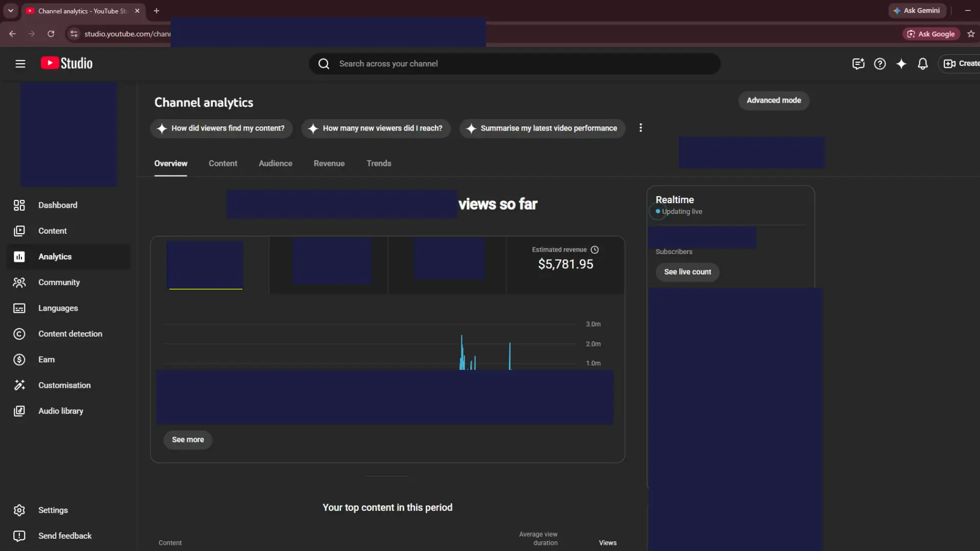Open the Help question mark icon
The image size is (980, 551).
[x=879, y=64]
